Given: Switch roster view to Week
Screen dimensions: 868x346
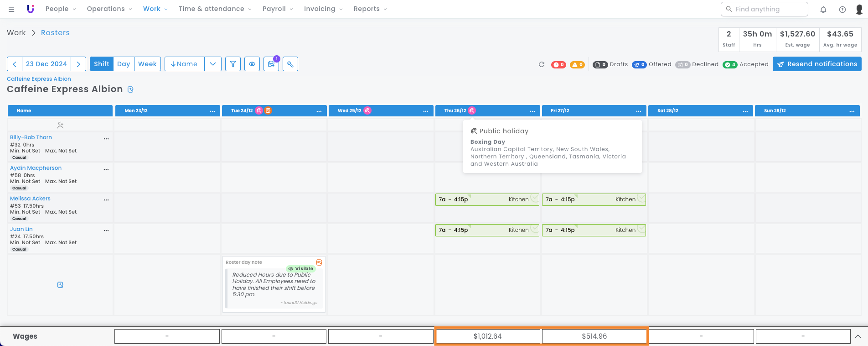Looking at the screenshot, I should [147, 64].
